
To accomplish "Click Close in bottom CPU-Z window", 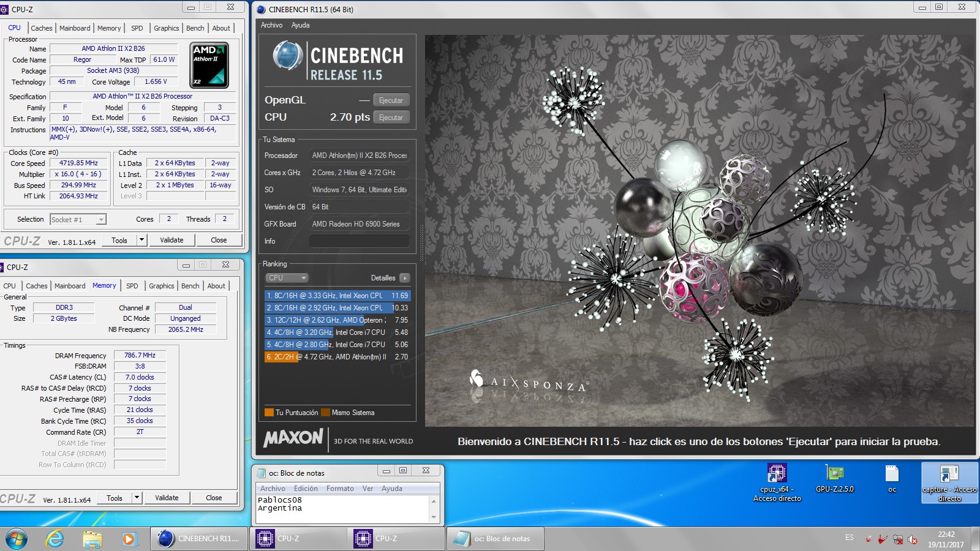I will tap(214, 498).
